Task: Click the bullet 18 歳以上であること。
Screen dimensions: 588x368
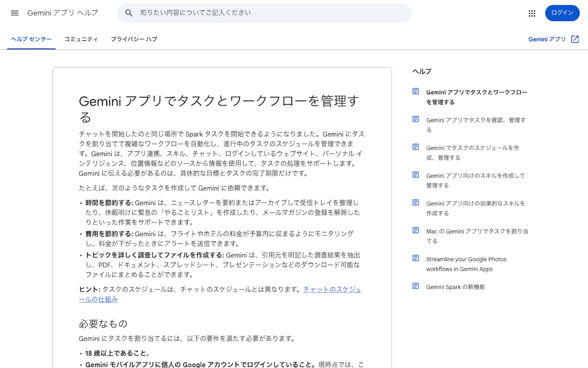Action: coord(118,353)
